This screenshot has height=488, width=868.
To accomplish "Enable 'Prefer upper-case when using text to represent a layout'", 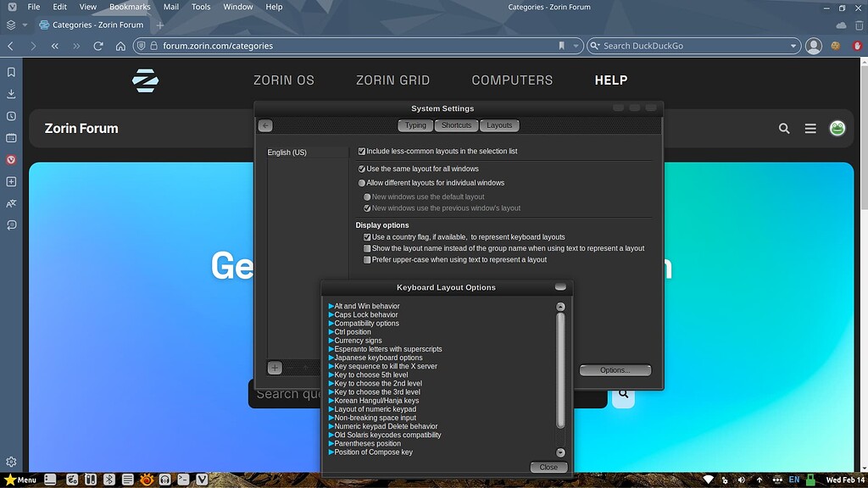I will 368,259.
